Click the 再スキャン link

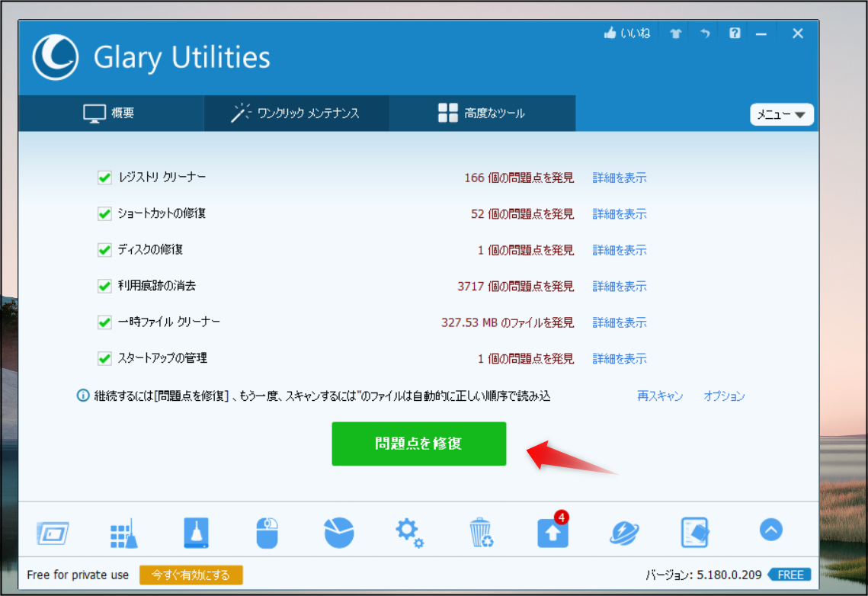click(660, 396)
